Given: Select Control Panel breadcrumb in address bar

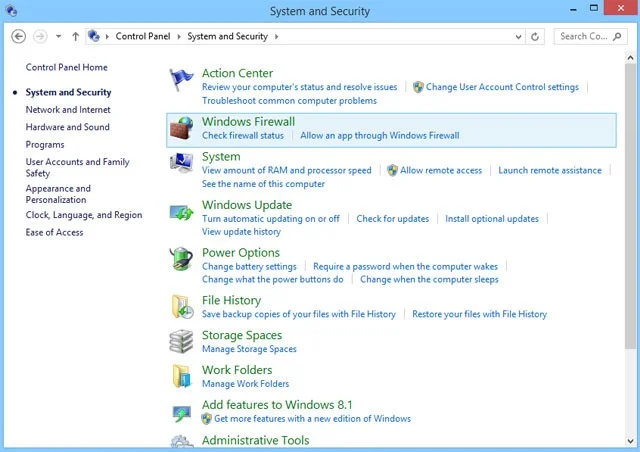Looking at the screenshot, I should pos(143,36).
